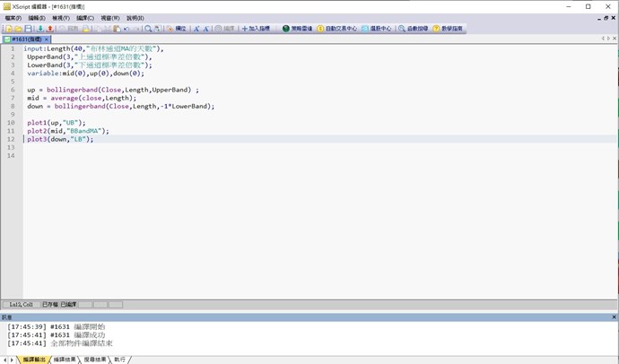This screenshot has height=364, width=619.
Task: Click the save (floppy disk) icon
Action: coord(29,29)
